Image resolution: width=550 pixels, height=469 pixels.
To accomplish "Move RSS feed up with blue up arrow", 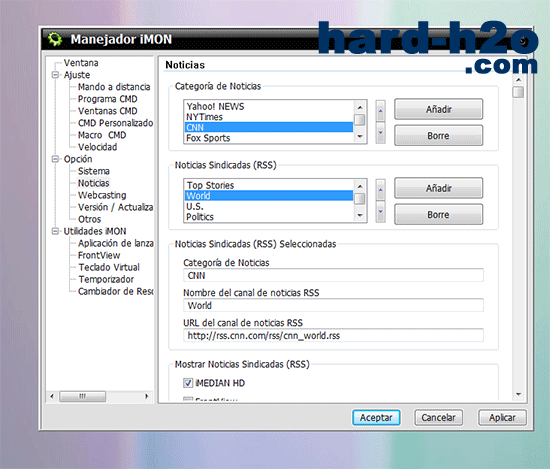I will [x=381, y=190].
